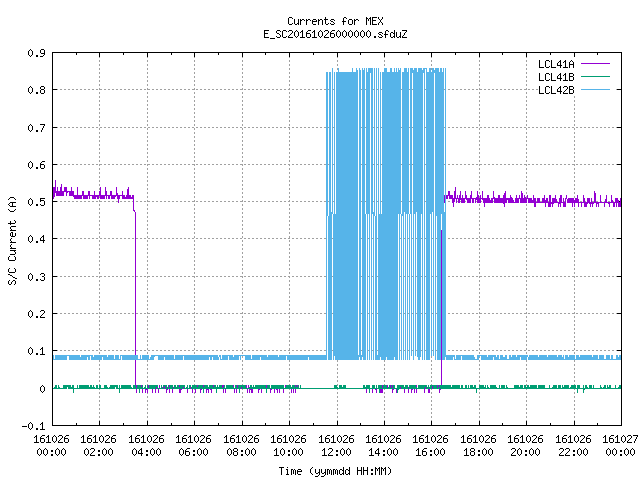Click the y-axis tick value 0.9

coord(36,53)
